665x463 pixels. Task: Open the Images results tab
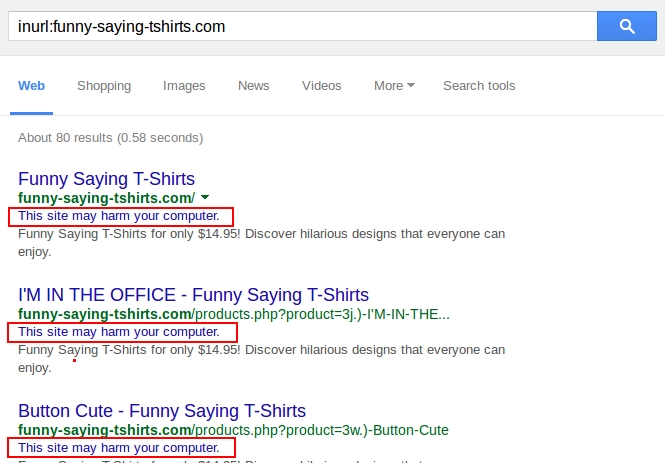(x=184, y=86)
